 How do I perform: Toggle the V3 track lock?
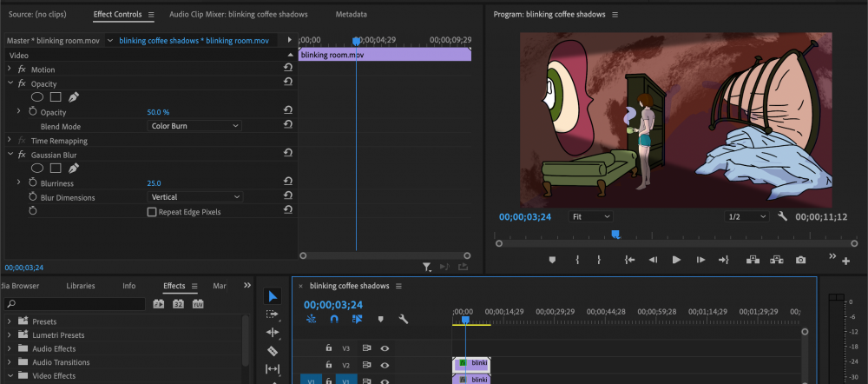329,348
